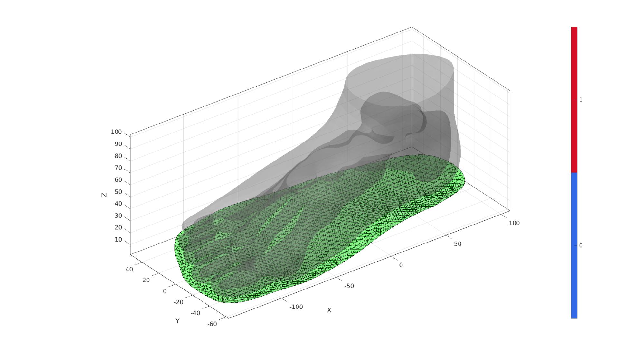Click Y axis tick label -60
This screenshot has width=644, height=358.
[212, 324]
